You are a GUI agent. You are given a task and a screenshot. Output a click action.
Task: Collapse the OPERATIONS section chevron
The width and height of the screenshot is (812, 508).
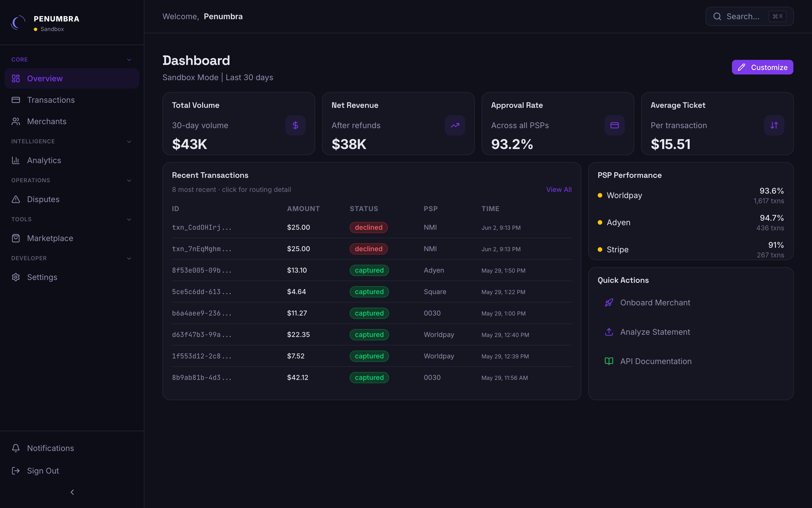click(129, 181)
